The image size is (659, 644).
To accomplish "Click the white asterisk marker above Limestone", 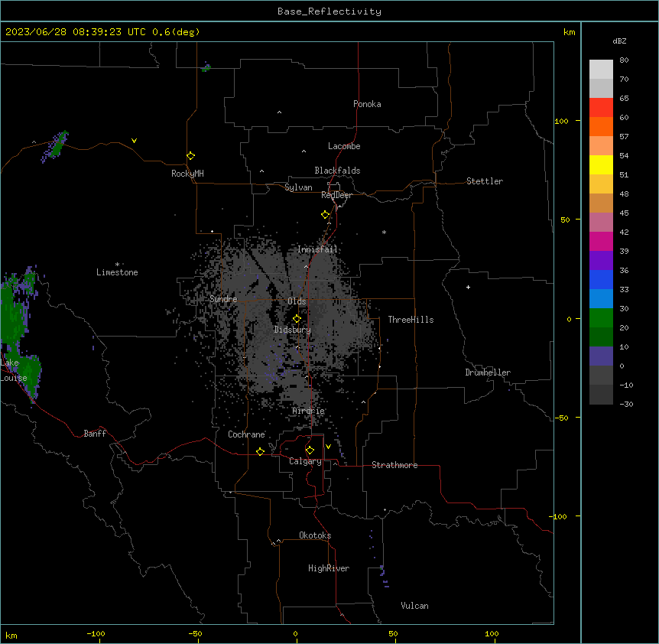I will click(117, 264).
